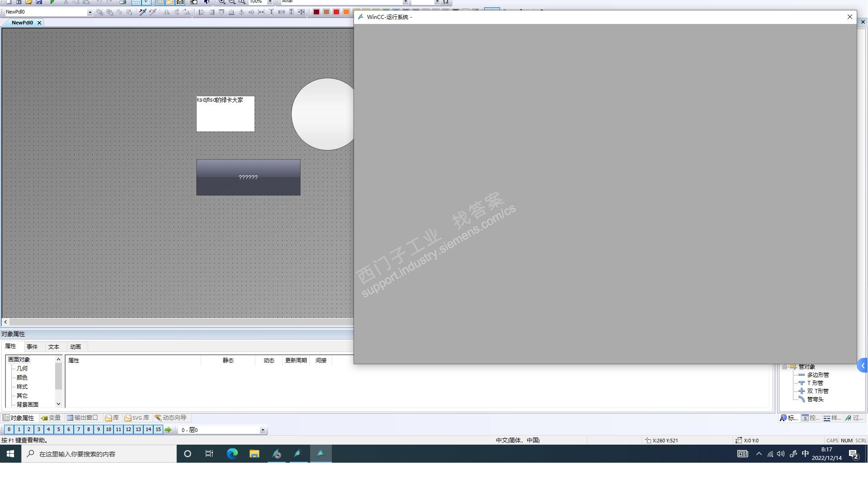Select 几何 in the object property tree
This screenshot has width=868, height=488.
22,369
